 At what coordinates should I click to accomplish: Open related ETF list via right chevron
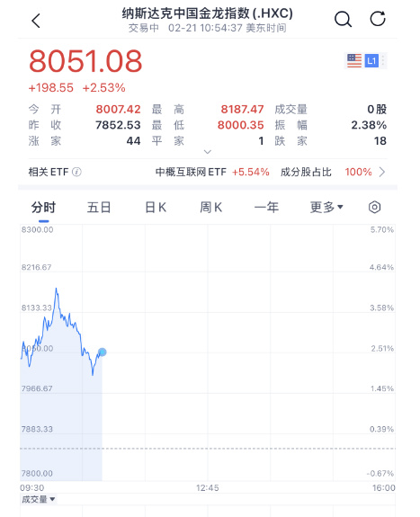point(382,172)
